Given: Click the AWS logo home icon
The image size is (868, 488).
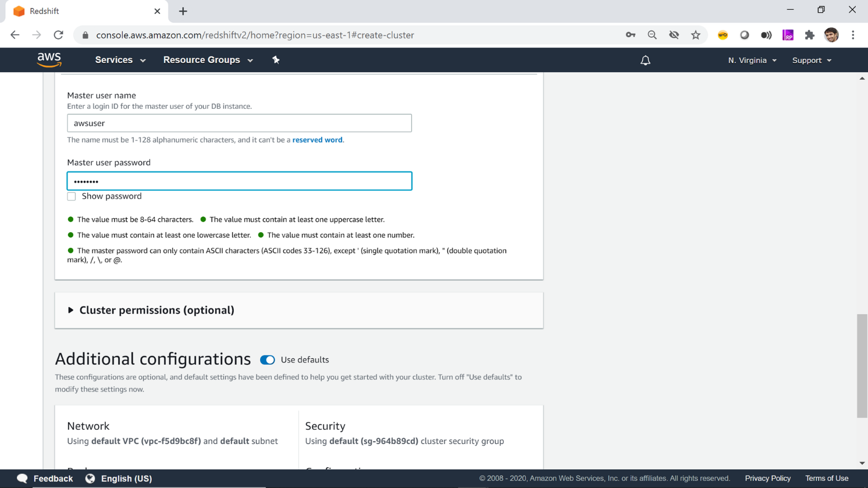Looking at the screenshot, I should click(x=49, y=60).
